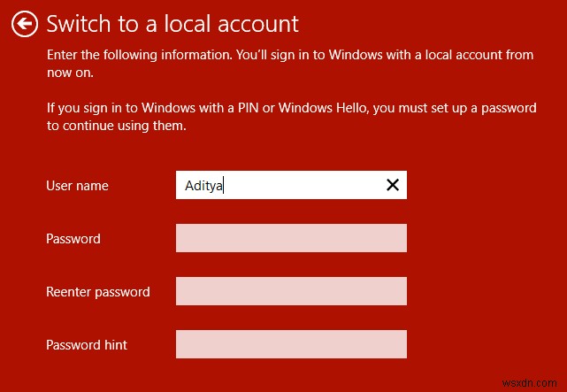Click the "Reenter password" label
567x392 pixels.
(x=98, y=292)
